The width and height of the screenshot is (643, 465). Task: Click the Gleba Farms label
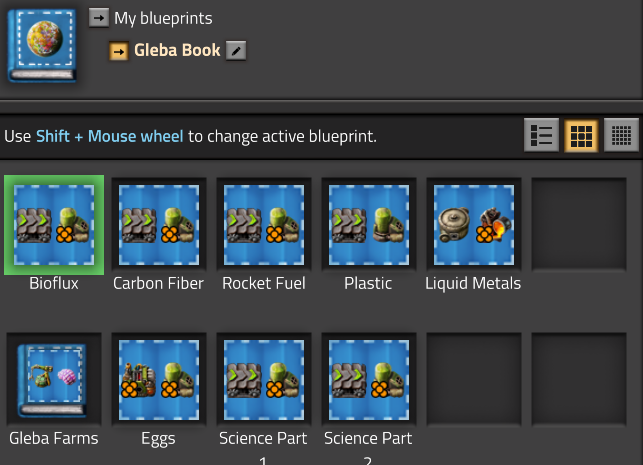(54, 438)
